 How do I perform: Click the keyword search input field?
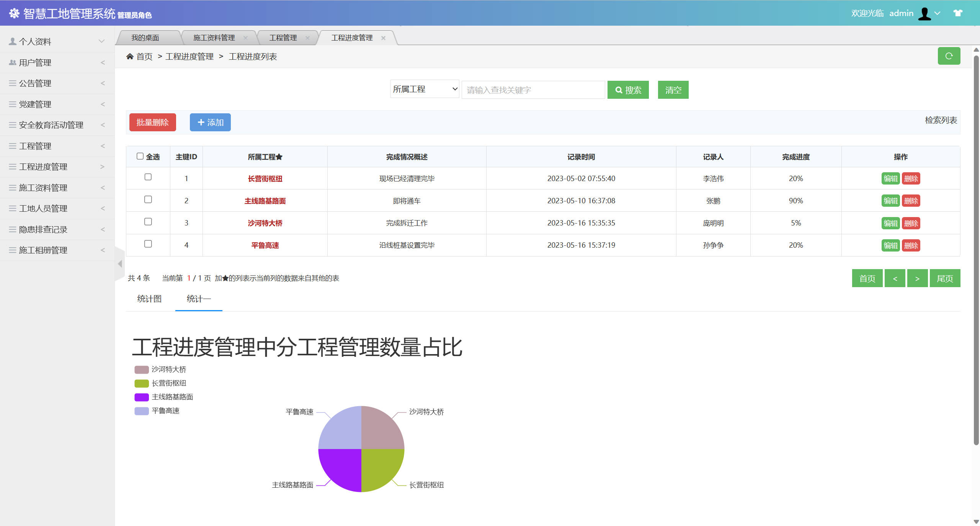coord(533,90)
